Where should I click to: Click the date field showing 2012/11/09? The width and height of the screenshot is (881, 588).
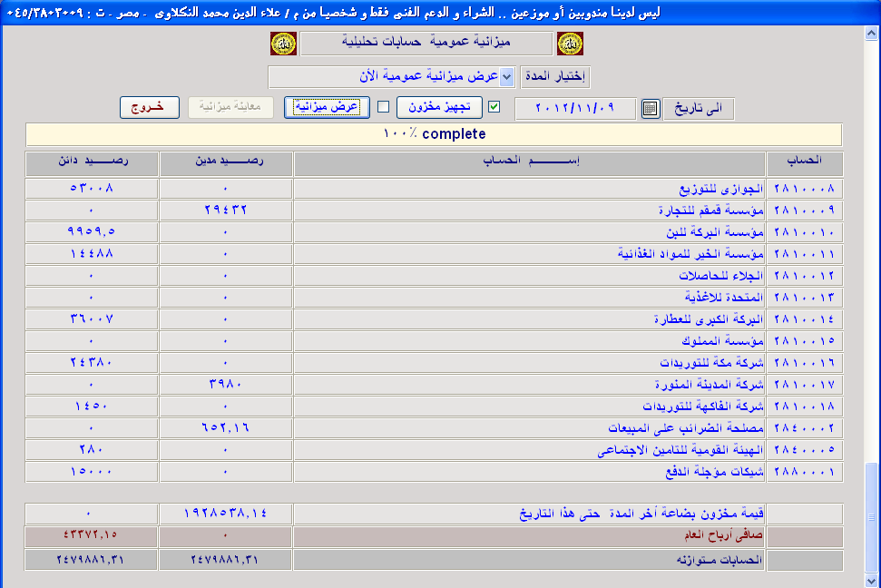coord(576,109)
